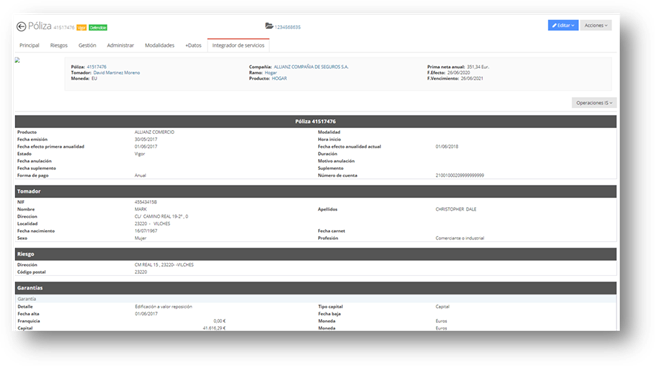Select the product value ALLIANZ COMERCIO

point(155,132)
